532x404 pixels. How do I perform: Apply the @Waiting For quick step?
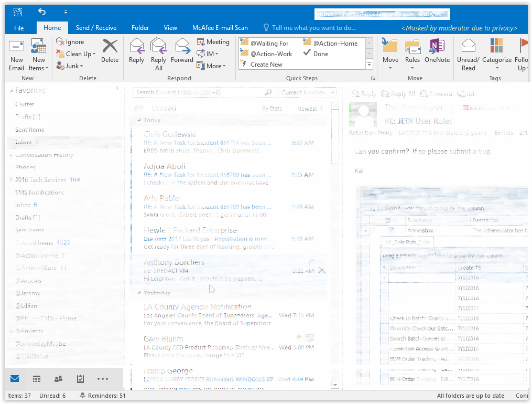(x=265, y=43)
